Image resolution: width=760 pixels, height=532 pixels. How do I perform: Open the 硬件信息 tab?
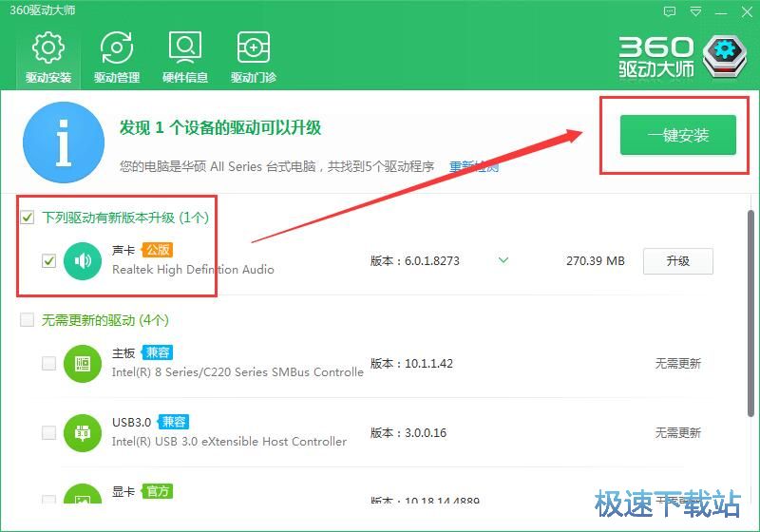[x=185, y=58]
